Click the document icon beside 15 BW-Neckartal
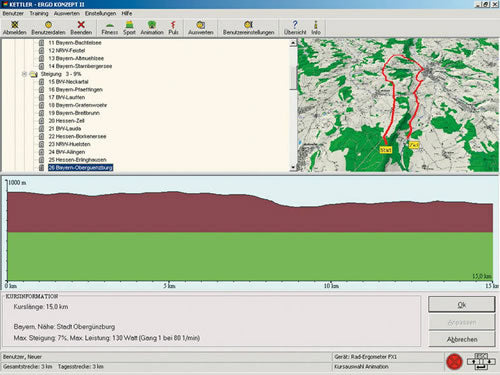The height and width of the screenshot is (375, 500). [41, 82]
